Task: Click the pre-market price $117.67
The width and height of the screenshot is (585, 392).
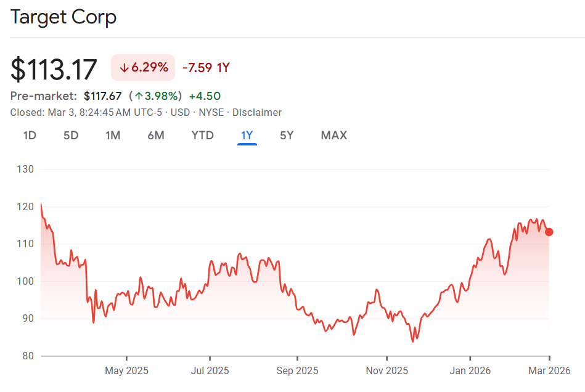Action: [x=103, y=96]
